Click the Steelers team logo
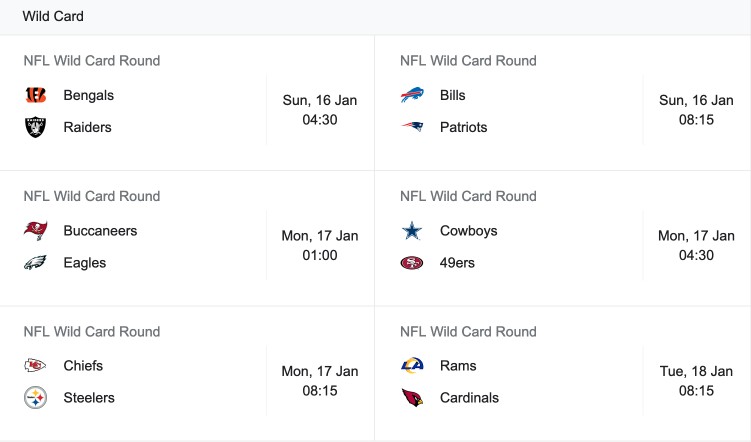Screen dimensions: 751x442 pyautogui.click(x=35, y=397)
